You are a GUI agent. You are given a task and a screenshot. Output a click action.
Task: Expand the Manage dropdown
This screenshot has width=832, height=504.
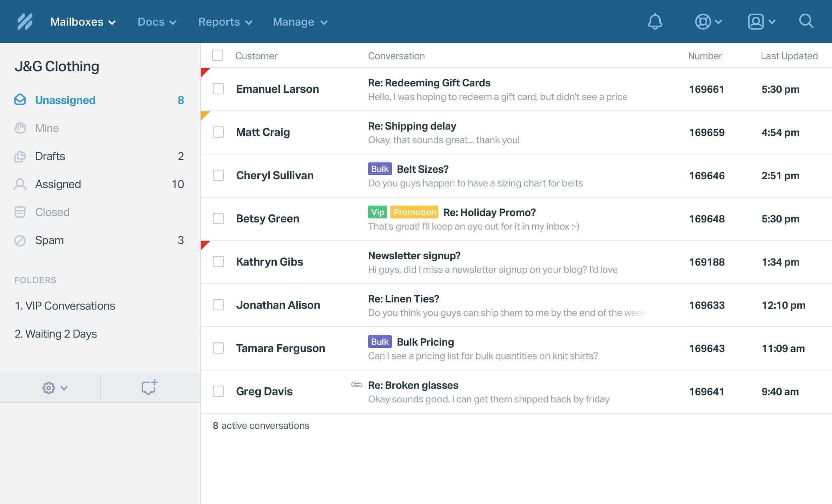coord(300,22)
